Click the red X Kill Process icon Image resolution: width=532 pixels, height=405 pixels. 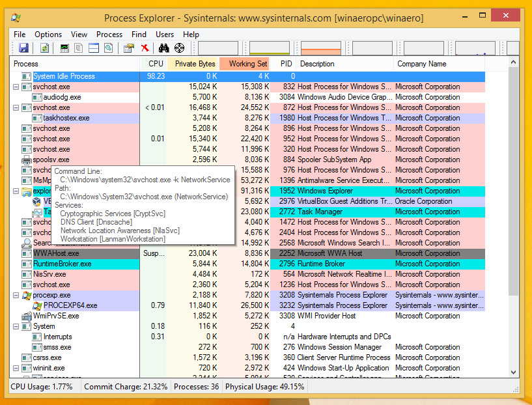tap(145, 48)
